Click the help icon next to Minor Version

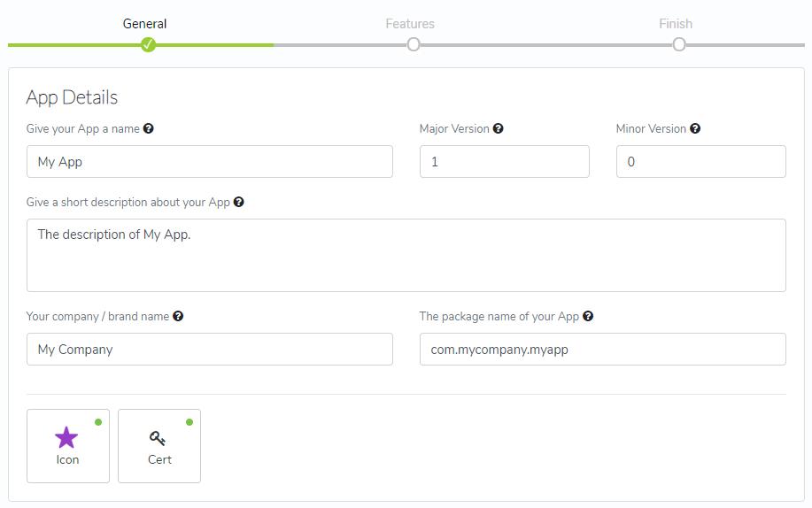(x=695, y=128)
